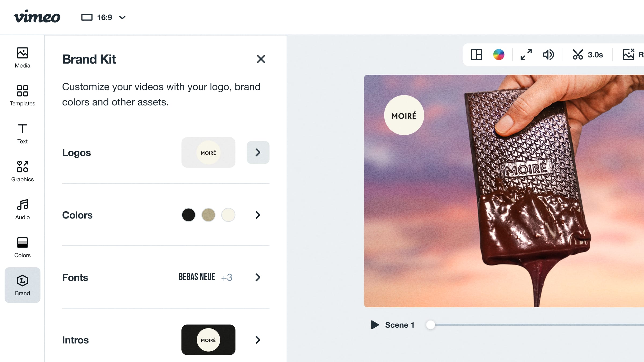Image resolution: width=644 pixels, height=362 pixels.
Task: Click the scissors trim duration 3.0s
Action: click(588, 55)
